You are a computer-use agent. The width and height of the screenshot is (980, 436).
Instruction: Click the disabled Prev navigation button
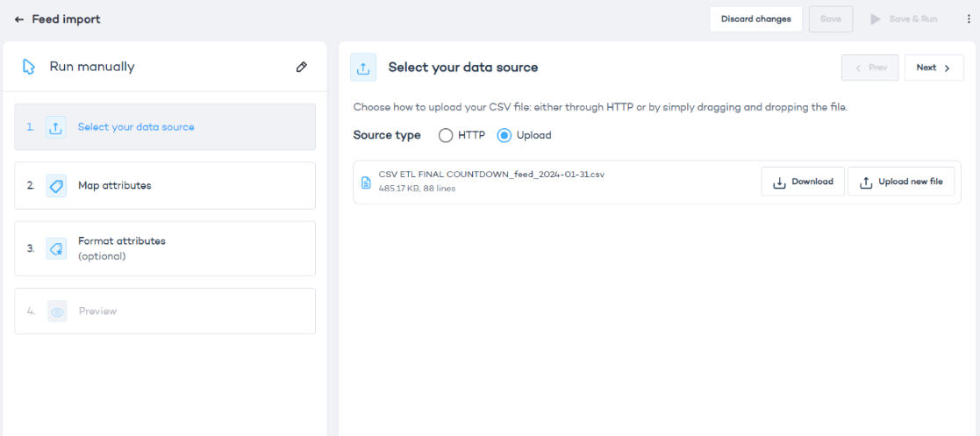click(869, 68)
